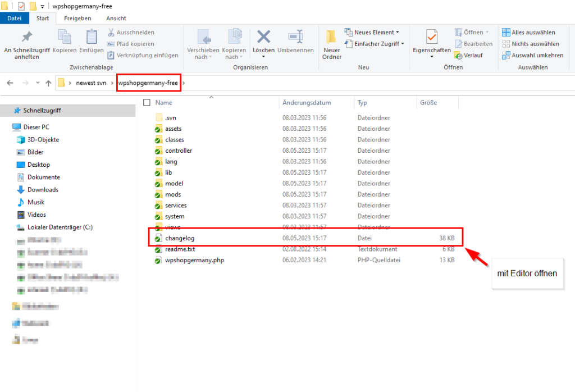Expand chevron after wpshopgermany-free breadcrumb
The height and width of the screenshot is (392, 575).
[x=184, y=83]
